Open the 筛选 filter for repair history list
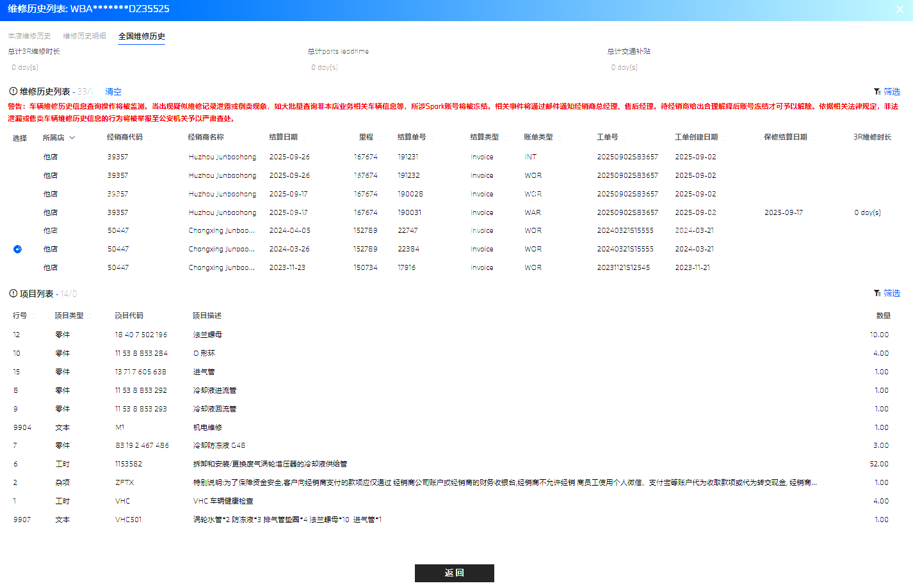913x588 pixels. coord(887,91)
